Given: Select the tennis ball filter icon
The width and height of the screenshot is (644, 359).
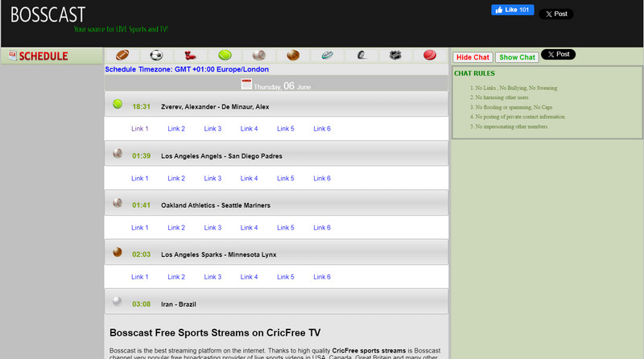Looking at the screenshot, I should pyautogui.click(x=225, y=55).
